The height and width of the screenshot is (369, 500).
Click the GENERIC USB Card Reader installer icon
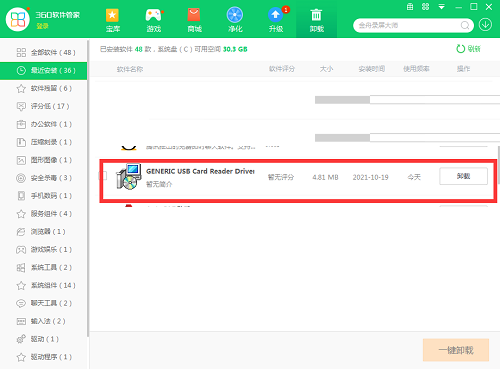[128, 177]
